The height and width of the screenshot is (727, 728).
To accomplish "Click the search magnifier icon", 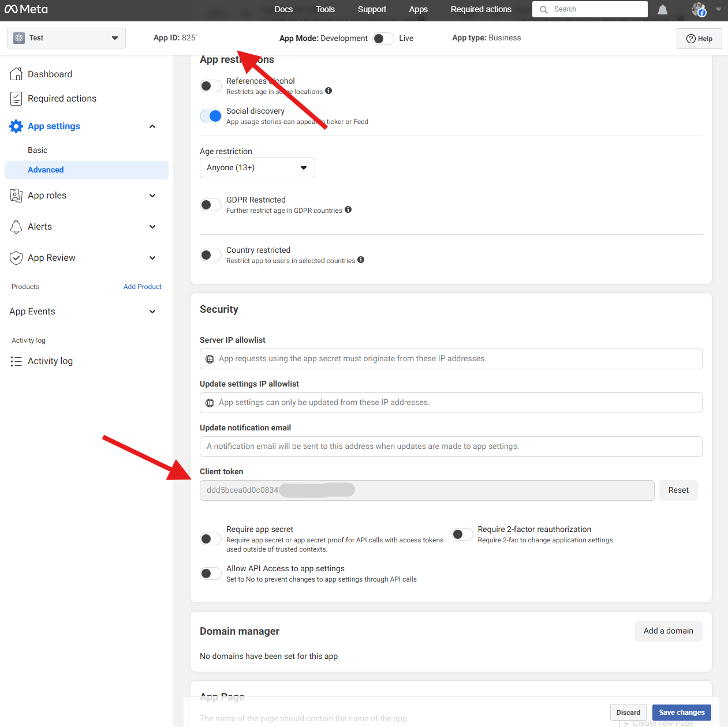I will (543, 9).
